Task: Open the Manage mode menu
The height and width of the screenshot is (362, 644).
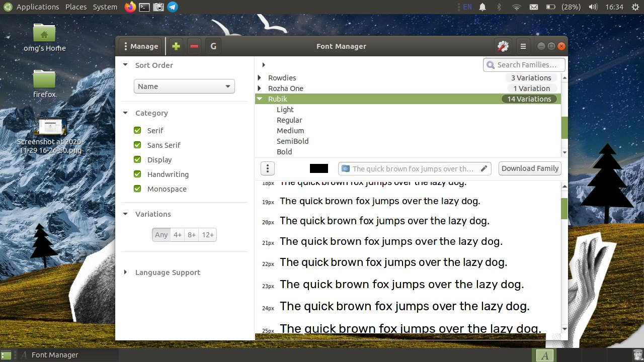Action: point(140,46)
